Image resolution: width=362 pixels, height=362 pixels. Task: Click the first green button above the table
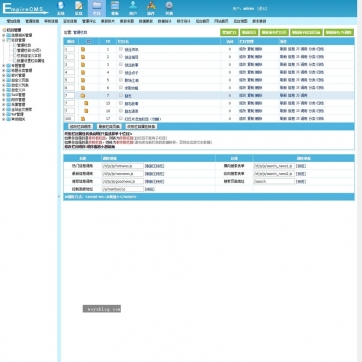click(229, 32)
